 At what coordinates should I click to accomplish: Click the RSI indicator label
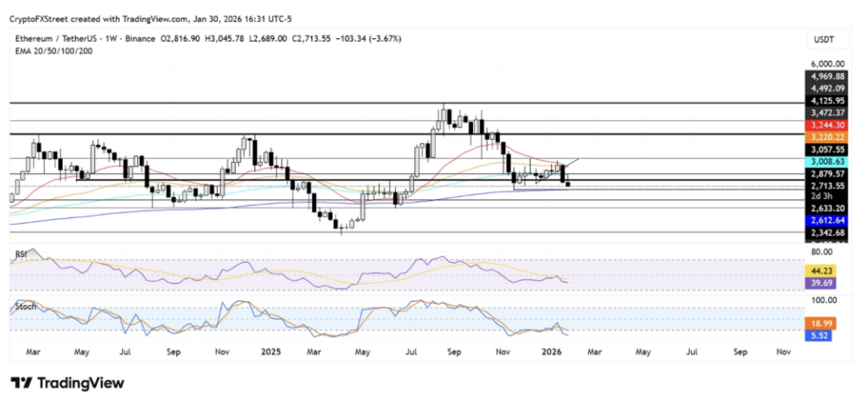[x=19, y=253]
